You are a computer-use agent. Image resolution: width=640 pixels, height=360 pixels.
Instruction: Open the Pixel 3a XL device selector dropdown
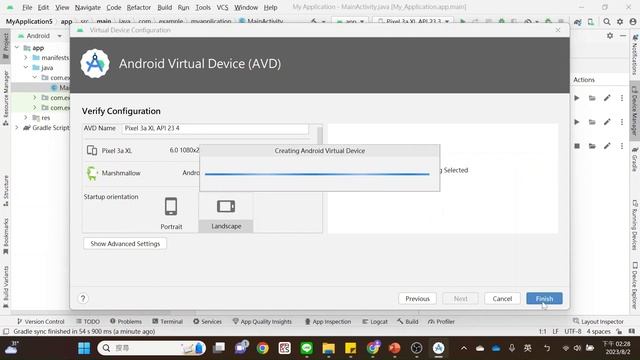click(x=413, y=21)
